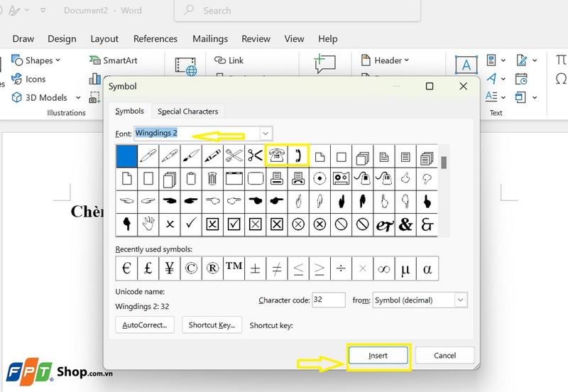Select the plain check mark symbol
The width and height of the screenshot is (568, 392).
pos(191,224)
